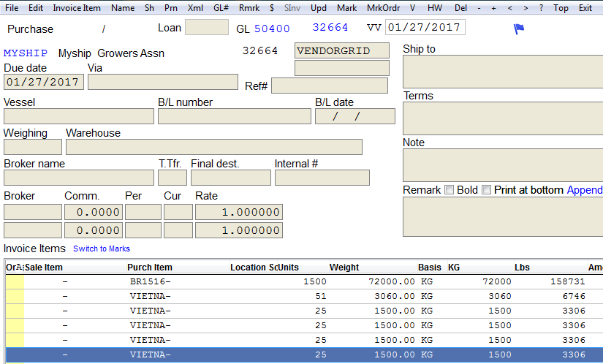Click the Internal # input field
Screen dimensions: 603x364
click(322, 178)
